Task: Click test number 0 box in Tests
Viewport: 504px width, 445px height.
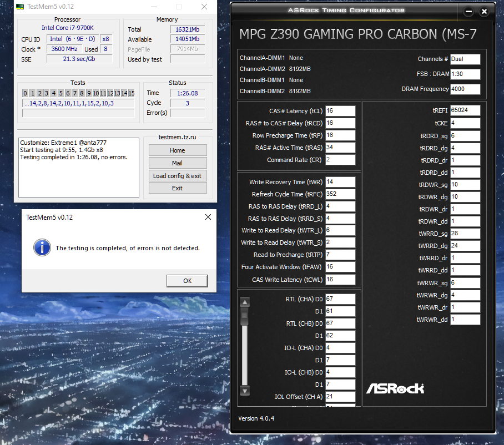Action: pos(25,93)
